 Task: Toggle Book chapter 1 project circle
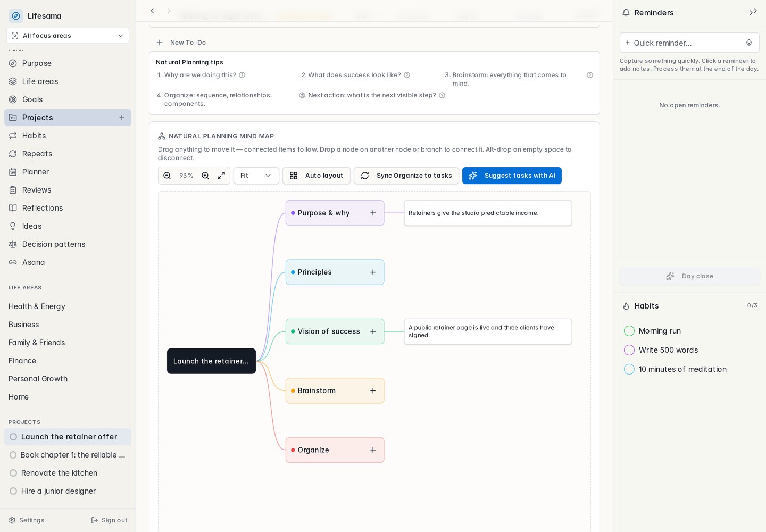(13, 455)
